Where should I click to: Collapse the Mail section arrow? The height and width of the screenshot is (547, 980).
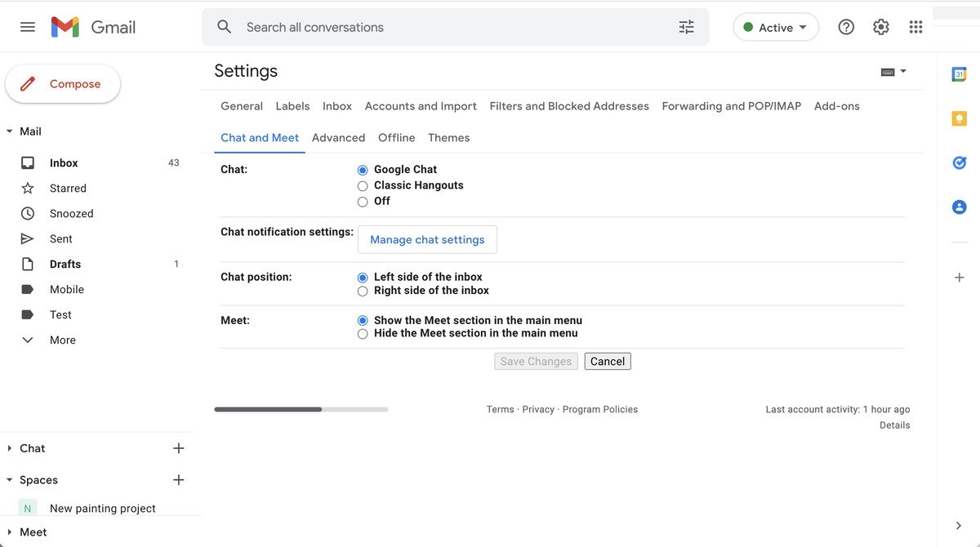point(10,131)
